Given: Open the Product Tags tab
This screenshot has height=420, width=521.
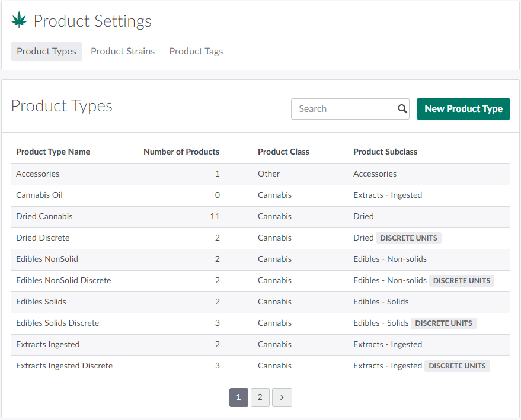Looking at the screenshot, I should click(x=196, y=52).
